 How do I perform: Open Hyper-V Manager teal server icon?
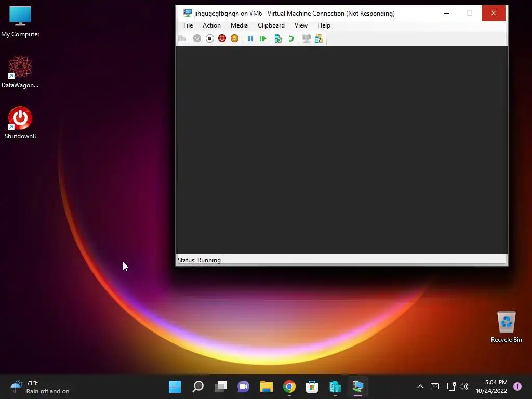pyautogui.click(x=335, y=387)
